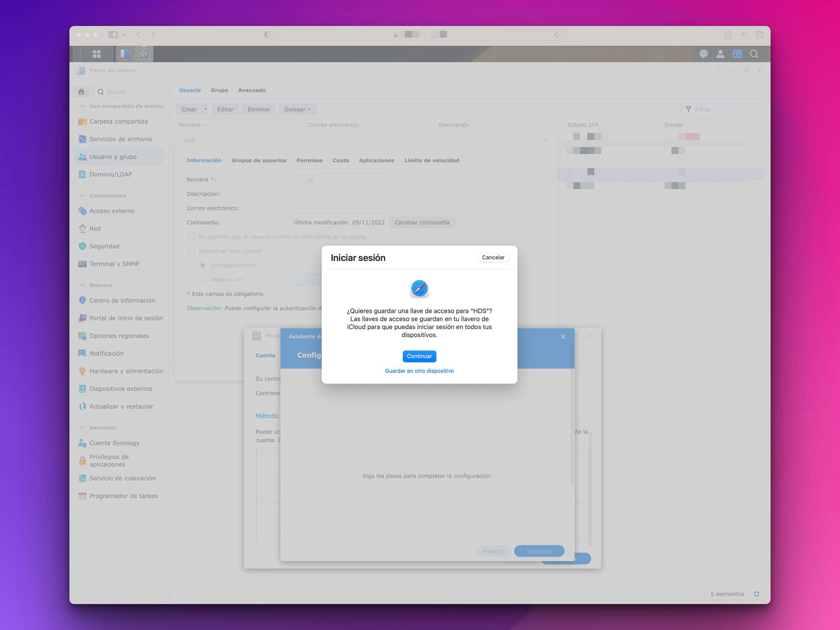The image size is (840, 630).
Task: Check Desactivar esta cuenta
Action: (x=191, y=251)
